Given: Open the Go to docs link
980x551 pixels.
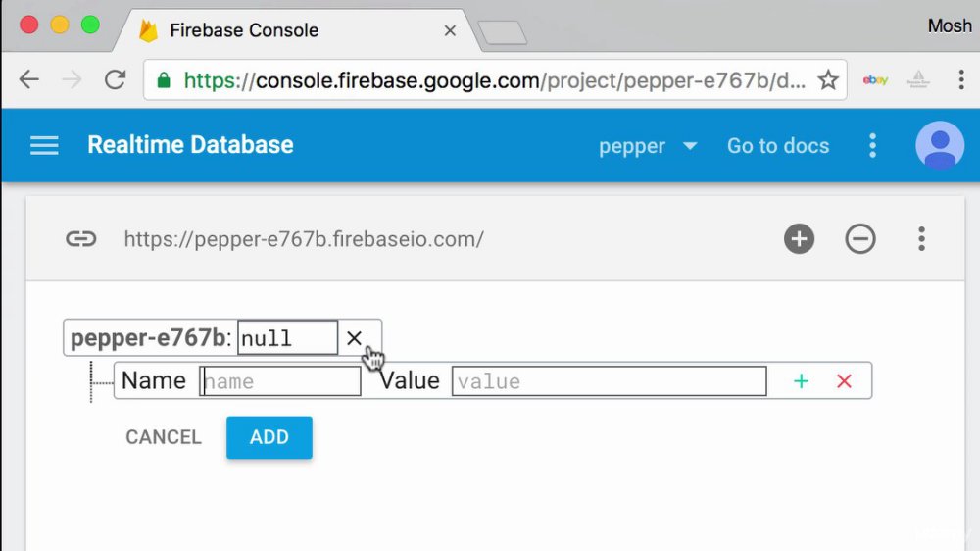Looking at the screenshot, I should pyautogui.click(x=778, y=146).
